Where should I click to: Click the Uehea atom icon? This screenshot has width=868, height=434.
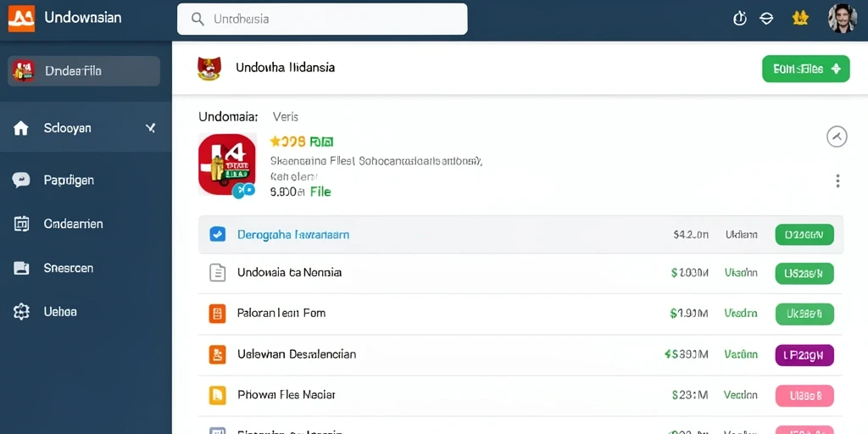pos(21,312)
